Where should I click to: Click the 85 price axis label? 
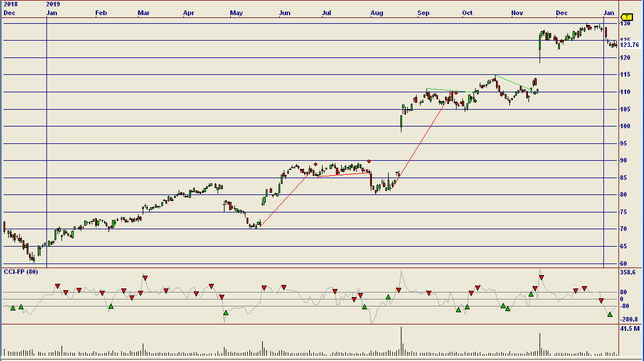[x=624, y=178]
